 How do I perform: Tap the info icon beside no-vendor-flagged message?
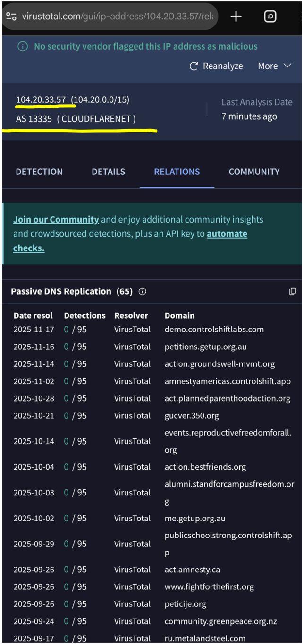tap(22, 46)
